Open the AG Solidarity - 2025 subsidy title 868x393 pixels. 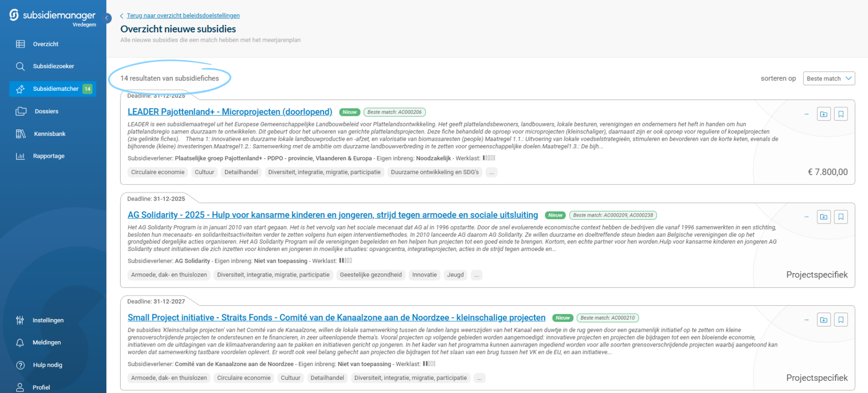tap(332, 215)
